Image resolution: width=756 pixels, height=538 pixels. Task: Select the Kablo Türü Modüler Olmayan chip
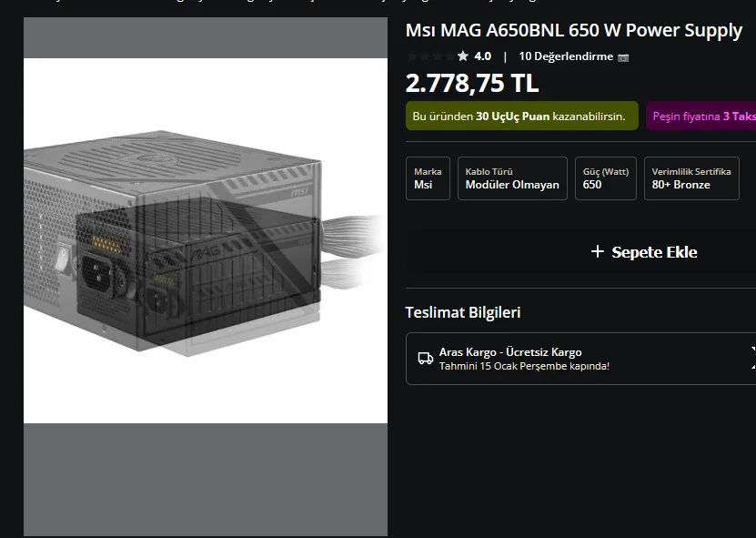click(512, 178)
